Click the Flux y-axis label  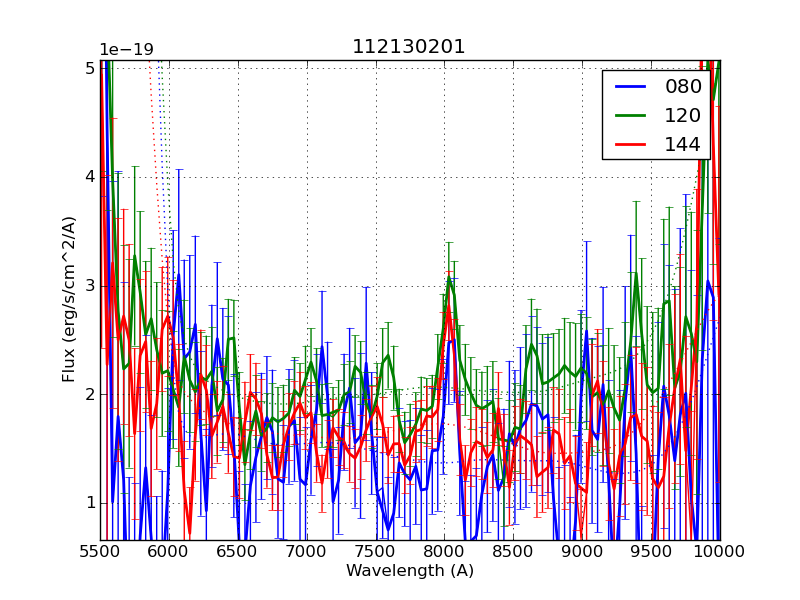click(69, 299)
